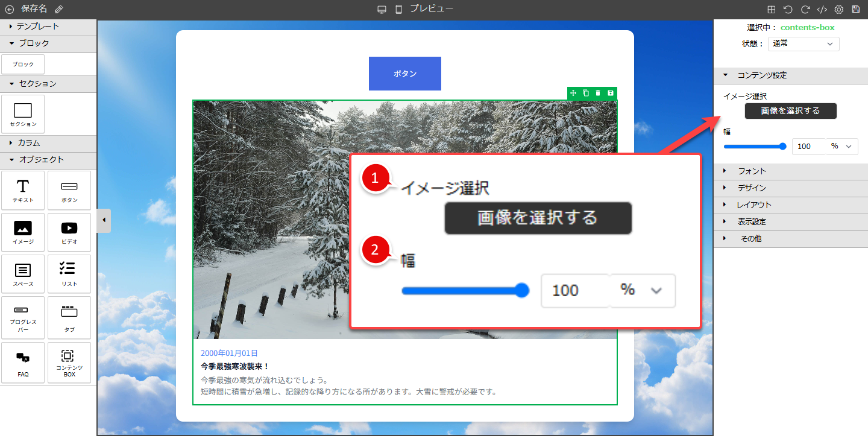Screen dimensions: 868x441
Task: Add an FAQ object to the page
Action: (x=23, y=362)
